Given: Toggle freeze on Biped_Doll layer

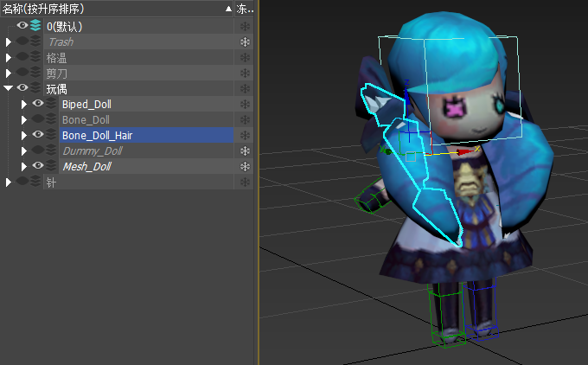Looking at the screenshot, I should tap(245, 104).
